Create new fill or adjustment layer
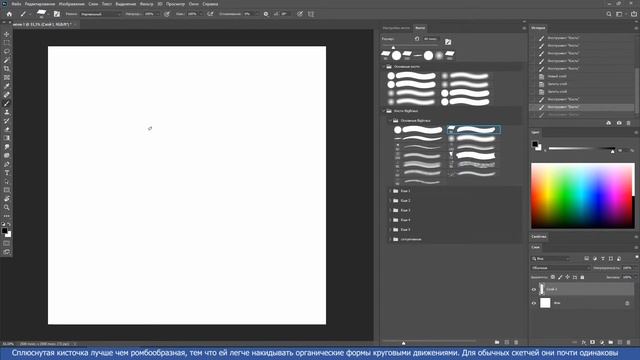 pos(602,342)
